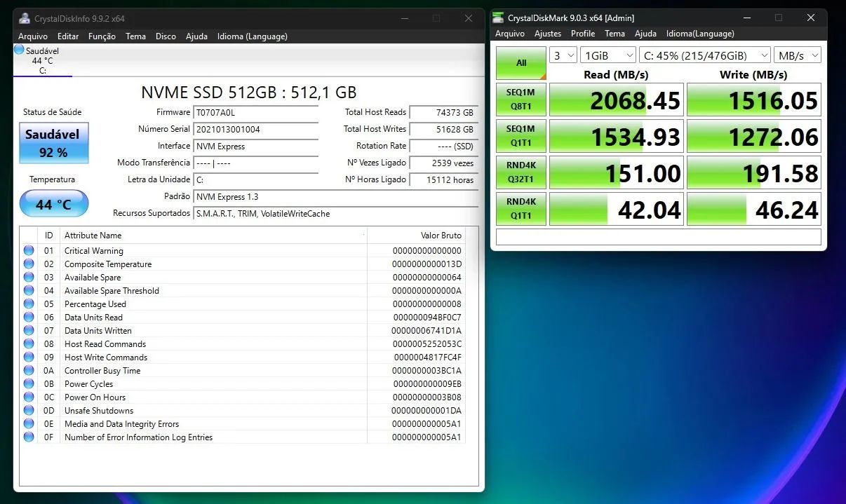The image size is (846, 504).
Task: Click status orb for Host Read Commands row
Action: tap(29, 343)
